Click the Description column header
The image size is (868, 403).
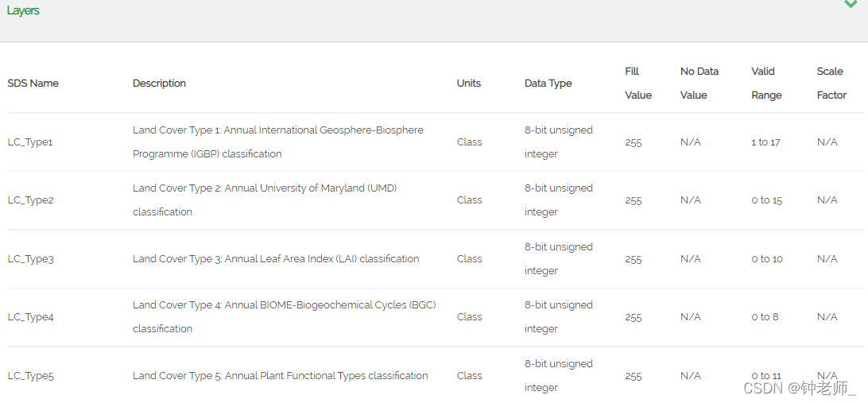[159, 83]
